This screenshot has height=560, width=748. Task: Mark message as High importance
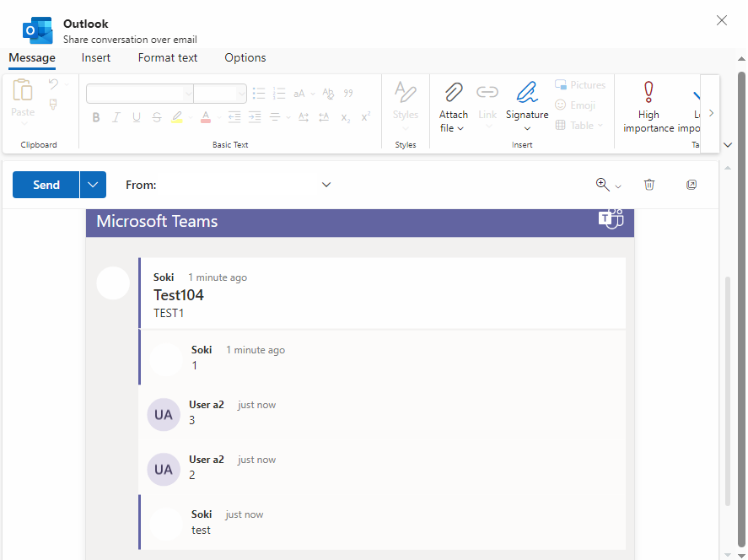[648, 107]
